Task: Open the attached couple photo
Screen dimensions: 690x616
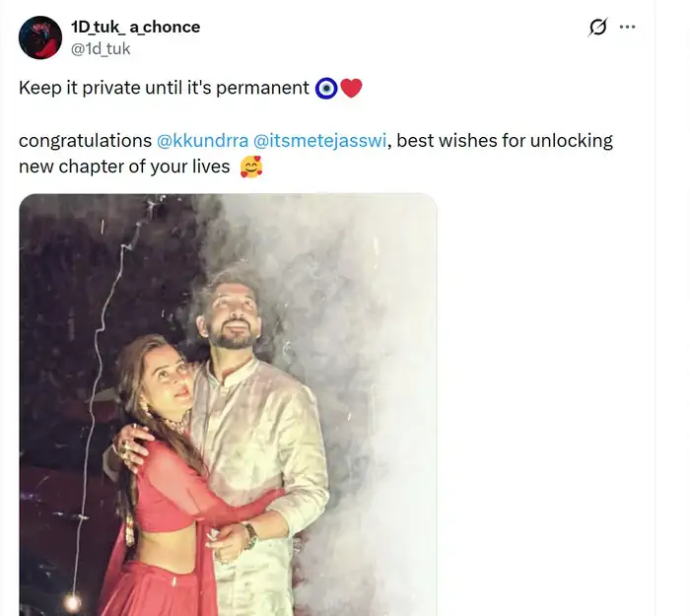Action: [x=228, y=404]
